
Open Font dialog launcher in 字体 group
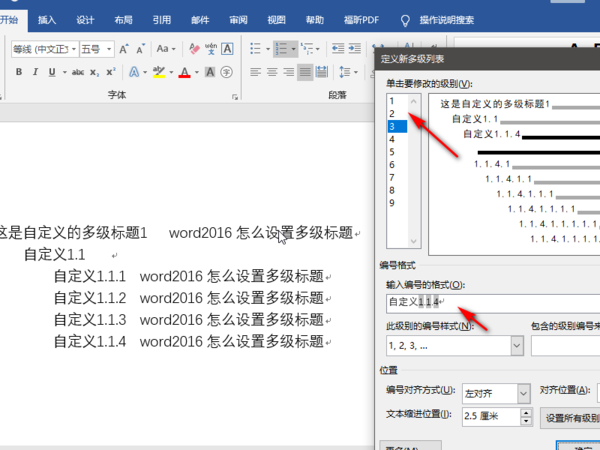(x=235, y=97)
